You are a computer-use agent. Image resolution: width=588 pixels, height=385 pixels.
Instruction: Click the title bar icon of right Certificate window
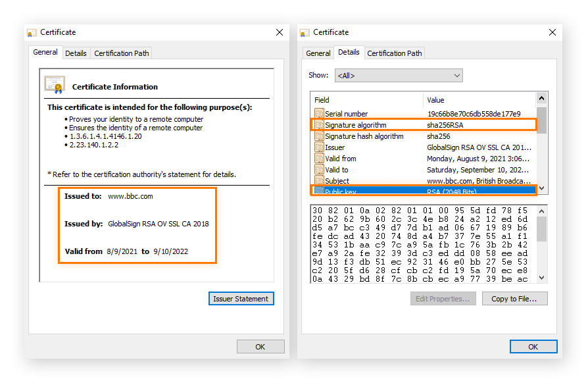point(305,33)
